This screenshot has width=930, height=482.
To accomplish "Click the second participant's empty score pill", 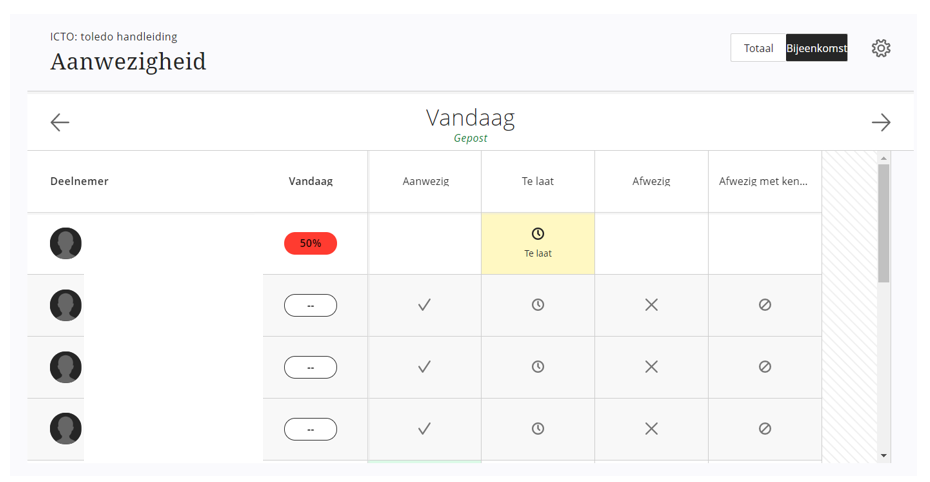I will tap(310, 305).
